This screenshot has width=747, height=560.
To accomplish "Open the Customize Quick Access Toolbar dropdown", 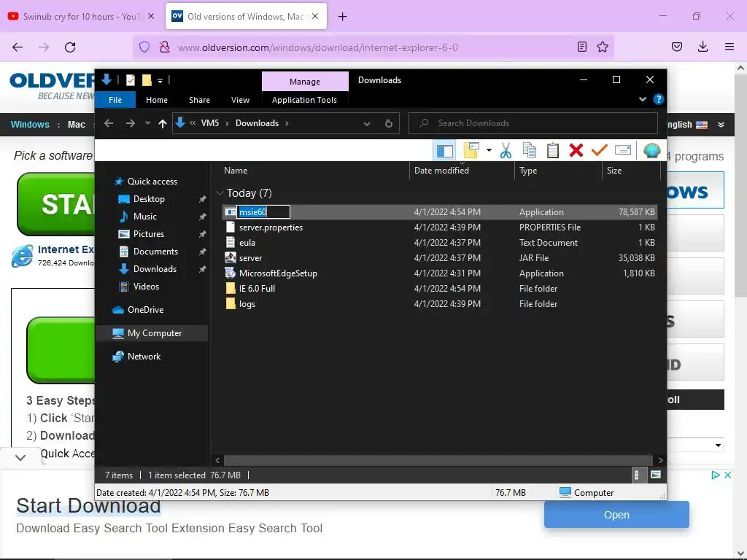I will tap(160, 80).
